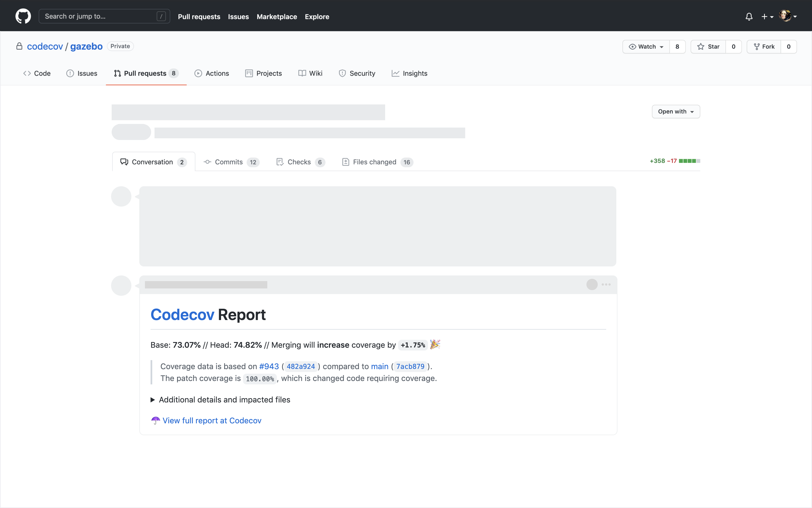Open the comment three-dots options menu
The image size is (812, 508).
pyautogui.click(x=606, y=284)
